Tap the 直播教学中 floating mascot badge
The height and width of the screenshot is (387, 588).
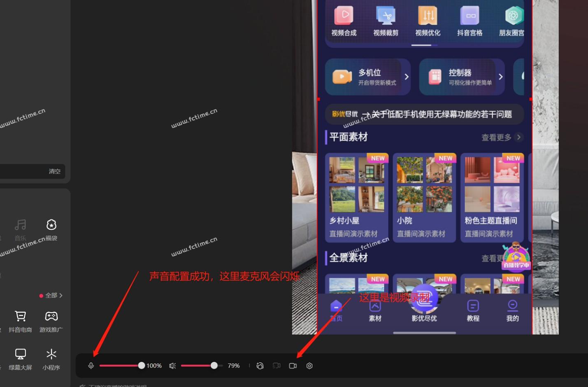tap(516, 256)
